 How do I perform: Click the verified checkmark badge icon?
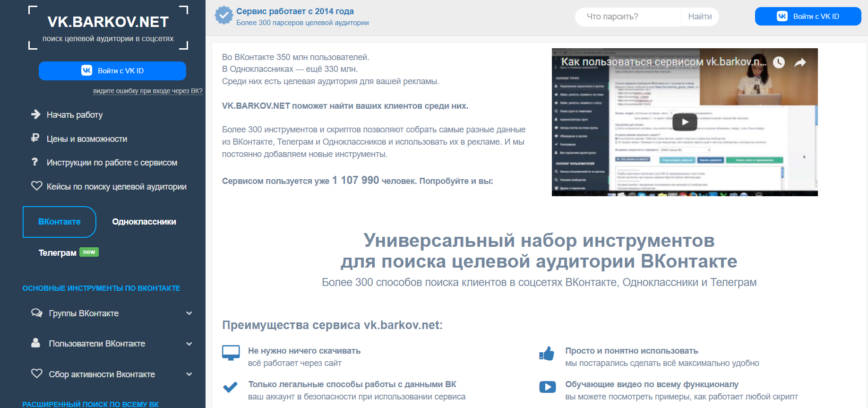224,15
